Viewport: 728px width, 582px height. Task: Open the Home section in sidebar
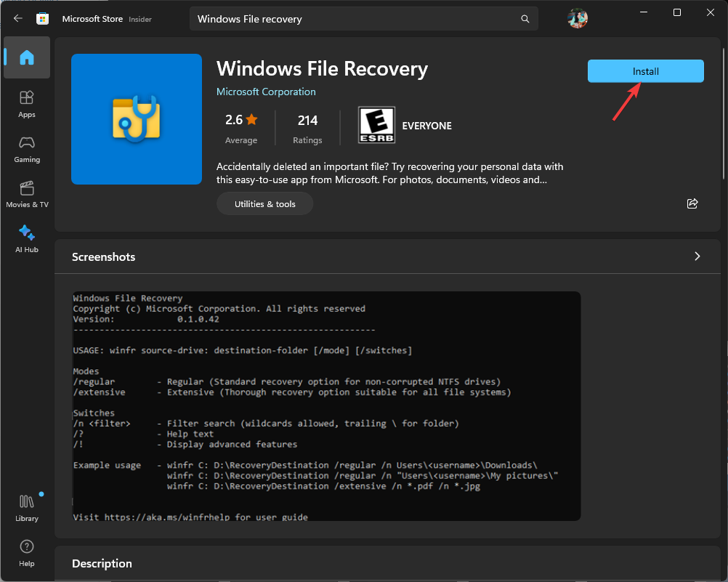(26, 57)
